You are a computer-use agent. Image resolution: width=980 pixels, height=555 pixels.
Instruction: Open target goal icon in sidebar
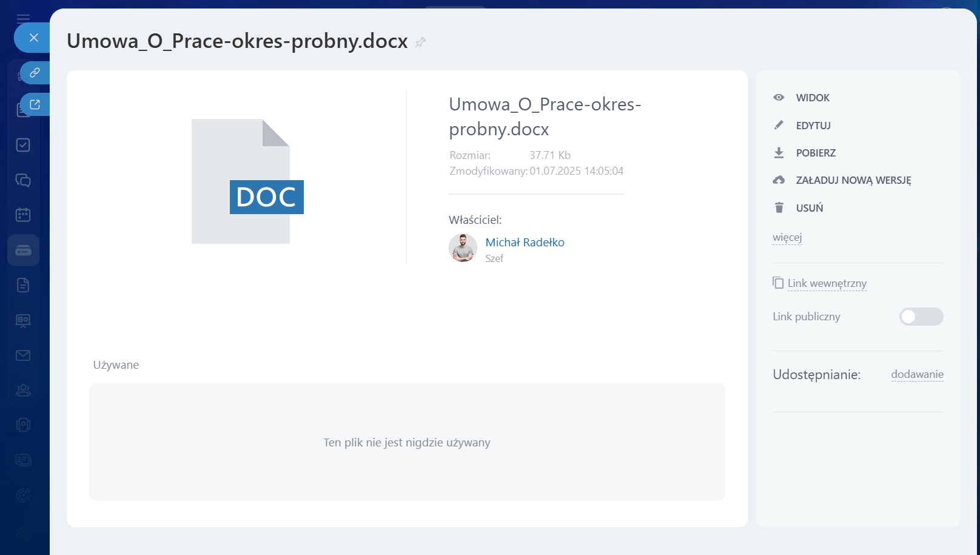[x=23, y=496]
